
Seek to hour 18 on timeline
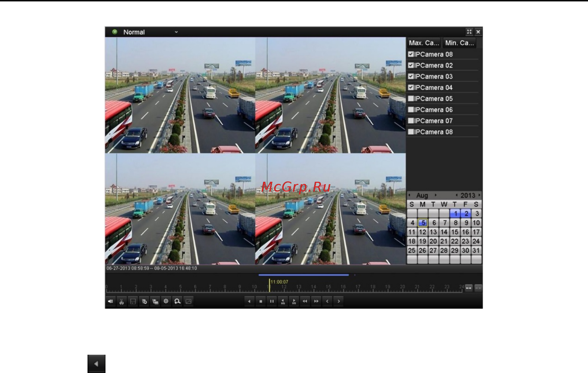[x=373, y=287]
